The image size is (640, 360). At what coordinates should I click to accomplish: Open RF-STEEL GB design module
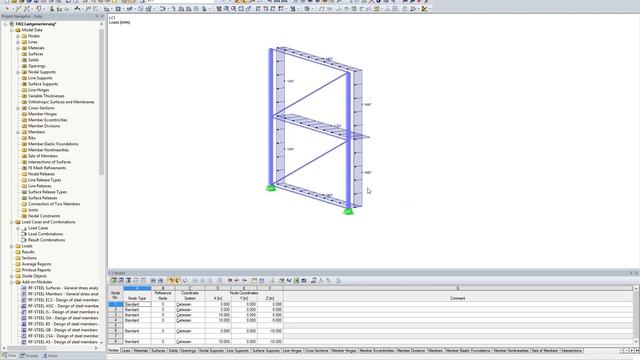63,330
